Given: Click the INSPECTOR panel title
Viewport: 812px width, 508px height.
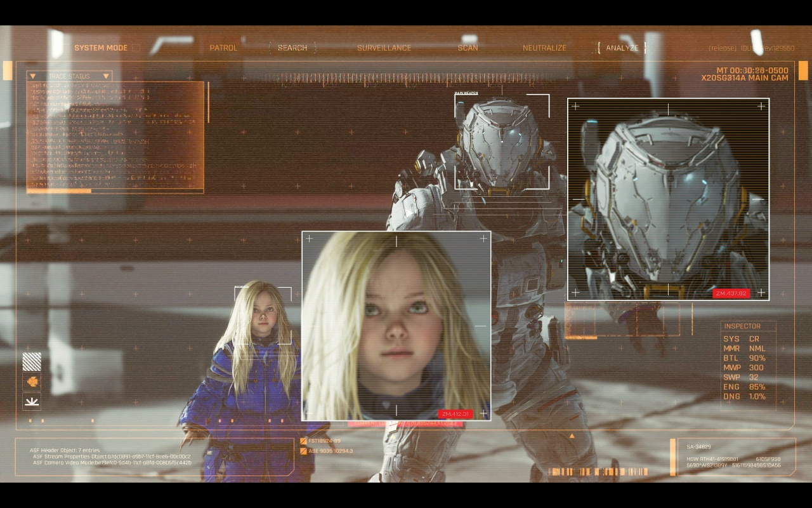Looking at the screenshot, I should (742, 326).
